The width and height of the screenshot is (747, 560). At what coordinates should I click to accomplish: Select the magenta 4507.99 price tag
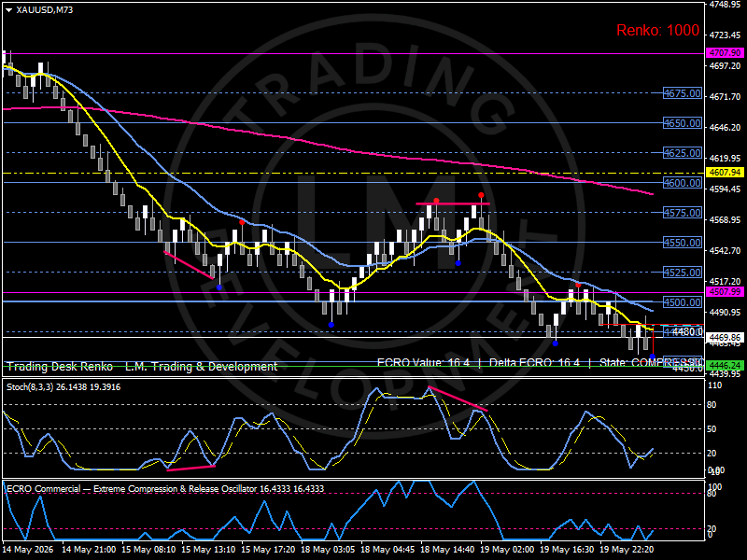[x=726, y=292]
